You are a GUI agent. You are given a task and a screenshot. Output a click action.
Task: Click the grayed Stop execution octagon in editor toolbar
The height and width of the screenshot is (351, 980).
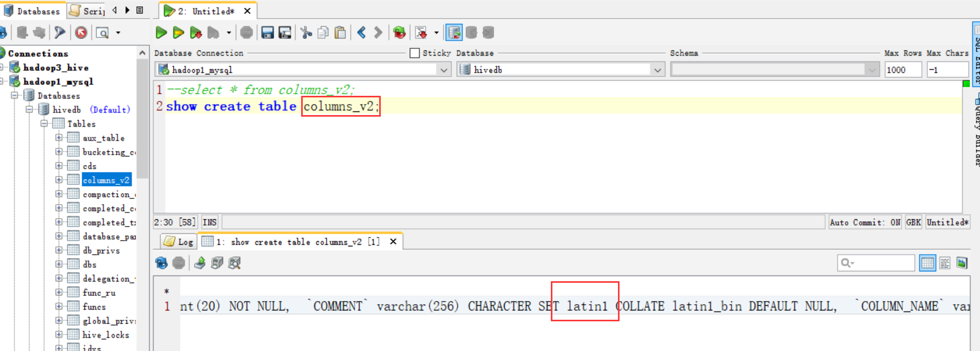[247, 33]
